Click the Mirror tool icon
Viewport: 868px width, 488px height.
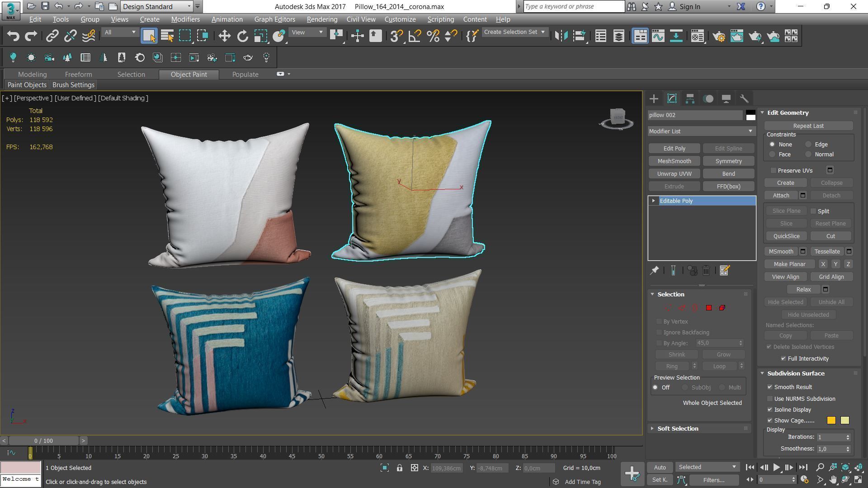pyautogui.click(x=561, y=36)
